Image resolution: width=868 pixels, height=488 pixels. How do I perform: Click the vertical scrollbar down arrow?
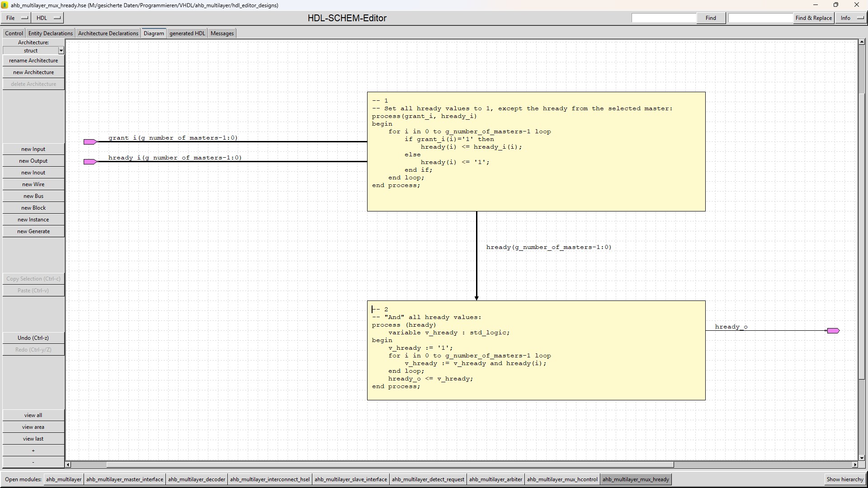click(x=862, y=458)
